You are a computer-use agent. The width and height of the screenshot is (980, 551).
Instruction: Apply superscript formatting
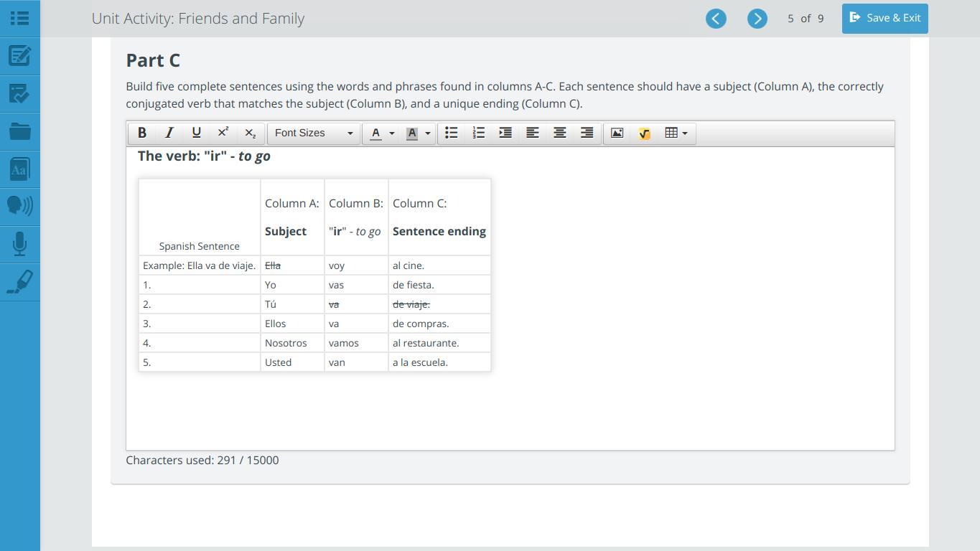click(x=223, y=133)
